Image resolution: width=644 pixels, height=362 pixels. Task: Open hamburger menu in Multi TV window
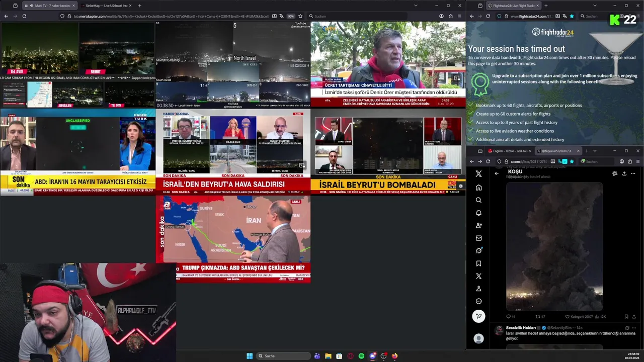(459, 16)
